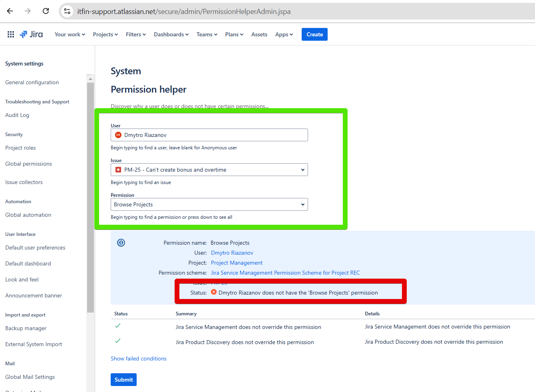
Task: Click the browser forward arrow
Action: 28,11
